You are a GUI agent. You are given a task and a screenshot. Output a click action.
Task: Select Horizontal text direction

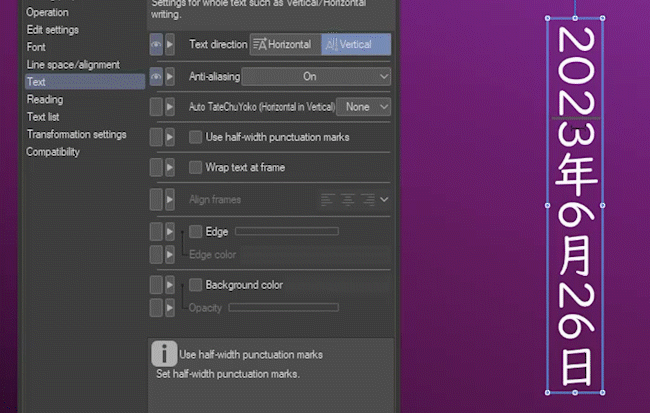coord(284,45)
